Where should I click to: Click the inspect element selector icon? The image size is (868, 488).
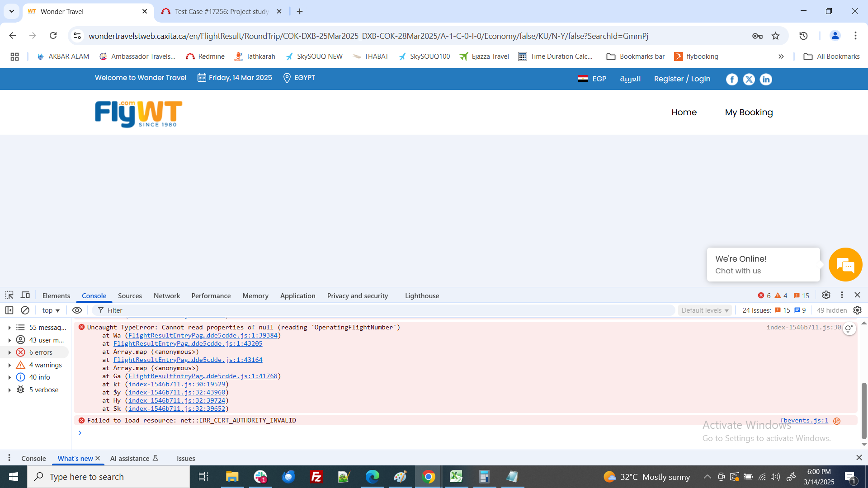[9, 295]
